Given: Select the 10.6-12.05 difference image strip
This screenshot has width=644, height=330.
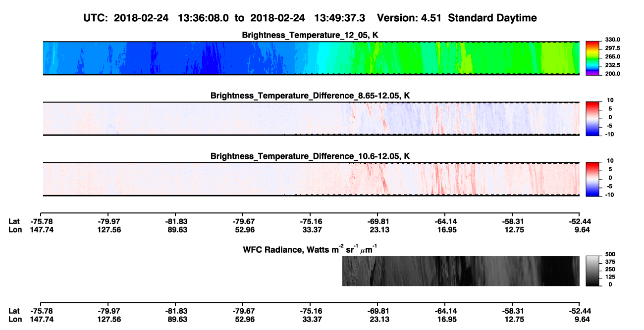Looking at the screenshot, I should (x=312, y=179).
